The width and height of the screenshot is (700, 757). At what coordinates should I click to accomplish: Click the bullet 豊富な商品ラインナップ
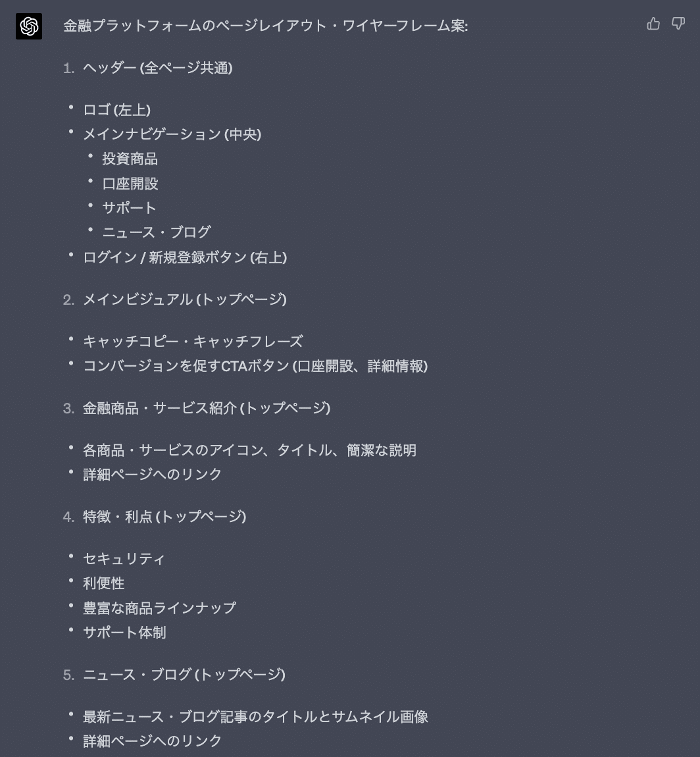(159, 608)
